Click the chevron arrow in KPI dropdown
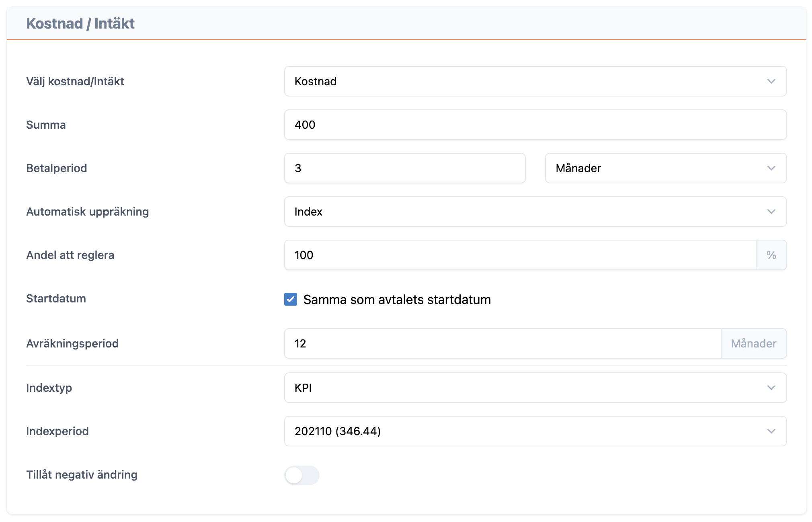812x522 pixels. point(771,388)
